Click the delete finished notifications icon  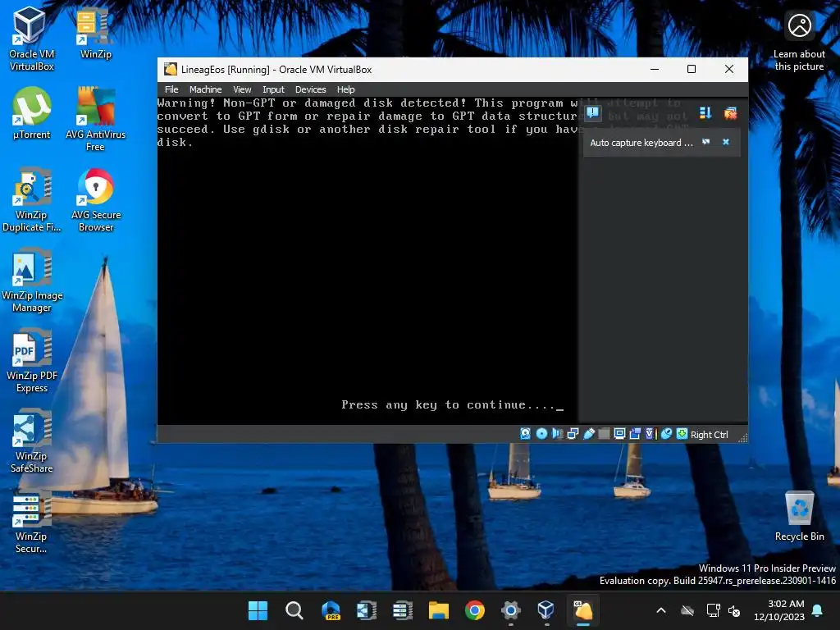coord(730,113)
